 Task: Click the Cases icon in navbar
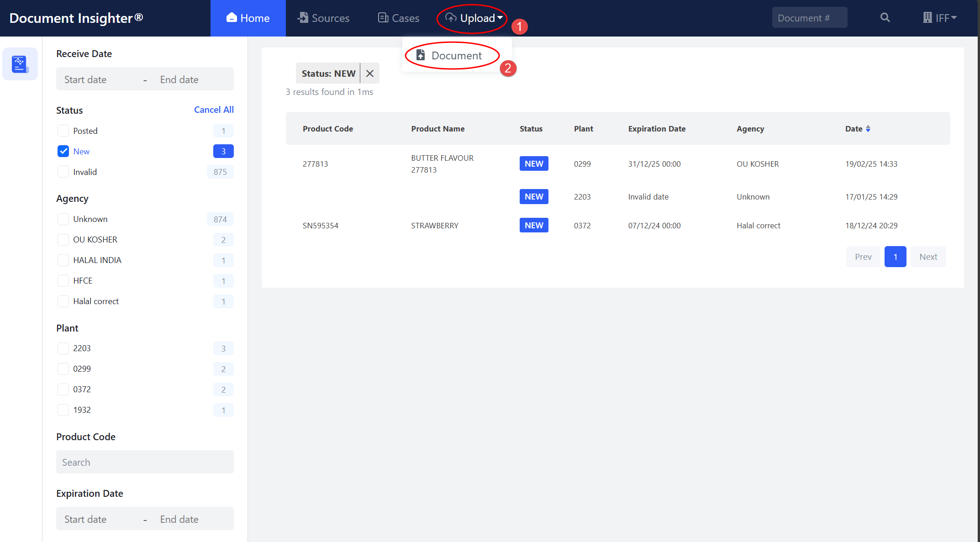click(383, 18)
